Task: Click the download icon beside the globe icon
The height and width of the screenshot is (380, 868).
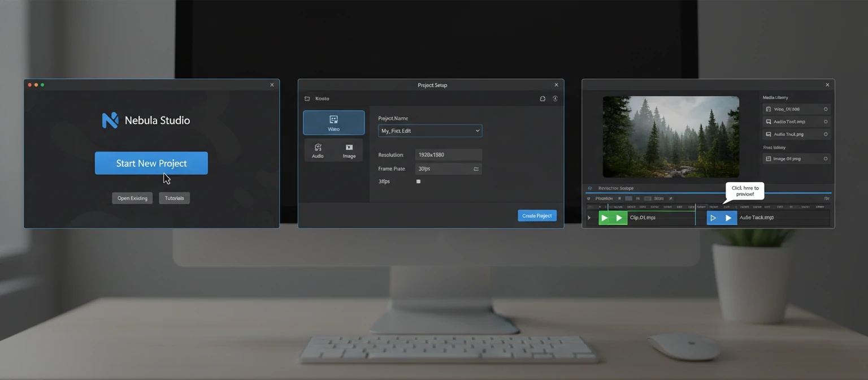Action: click(555, 98)
